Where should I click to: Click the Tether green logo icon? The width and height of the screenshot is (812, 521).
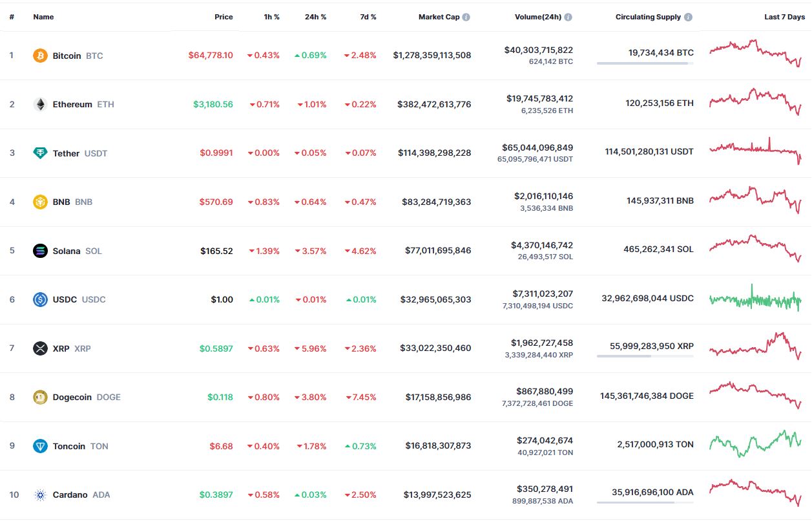pos(40,153)
